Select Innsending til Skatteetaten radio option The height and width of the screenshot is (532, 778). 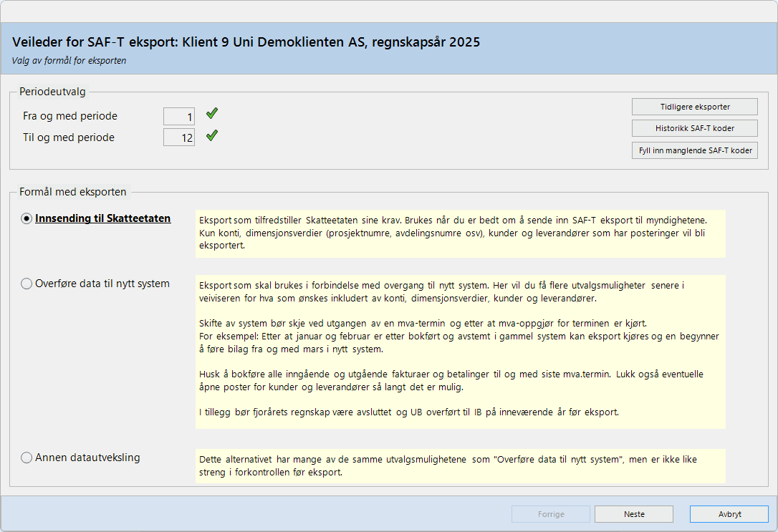click(27, 219)
